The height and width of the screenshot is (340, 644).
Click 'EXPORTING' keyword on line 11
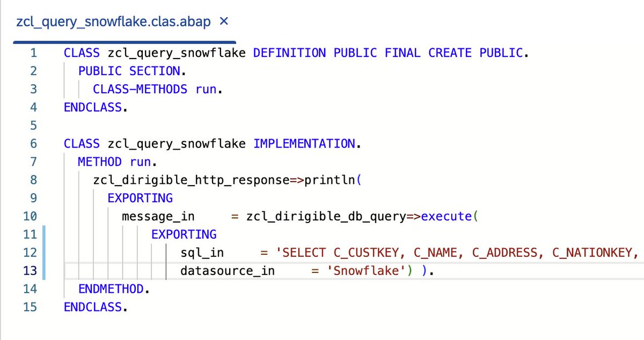point(184,234)
